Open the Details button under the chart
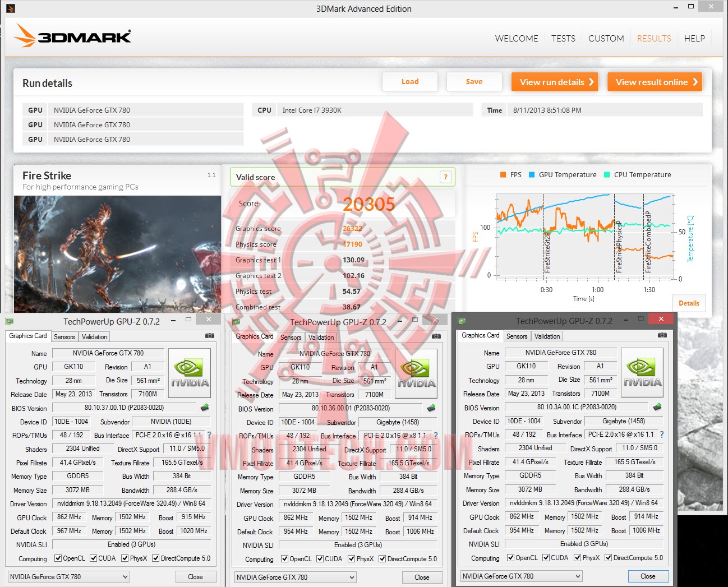 tap(689, 303)
